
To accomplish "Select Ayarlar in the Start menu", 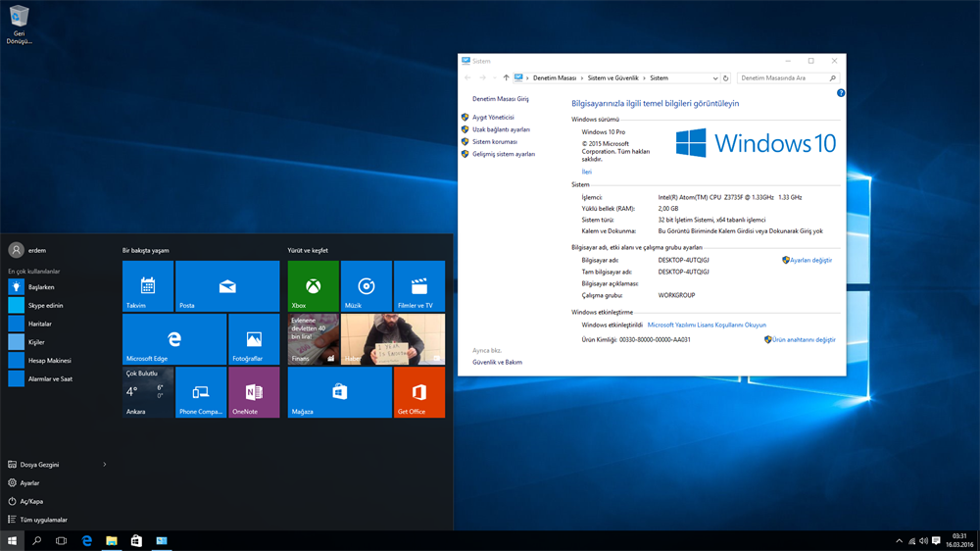I will (29, 483).
